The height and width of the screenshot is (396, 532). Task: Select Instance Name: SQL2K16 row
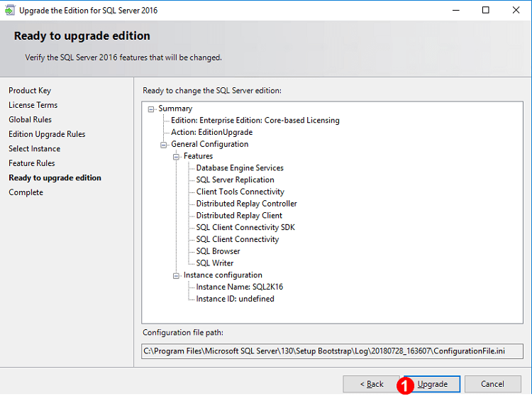240,287
